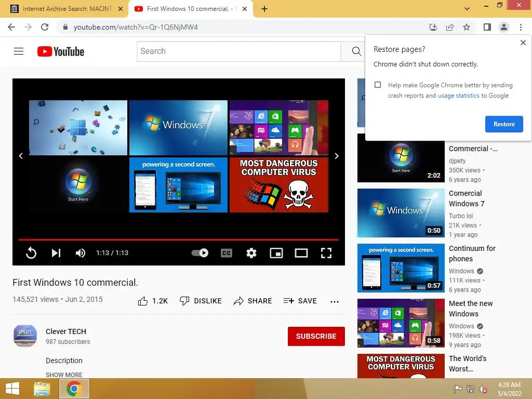Open Continuum for phones video title
Viewport: 532px width, 399px height.
(472, 254)
